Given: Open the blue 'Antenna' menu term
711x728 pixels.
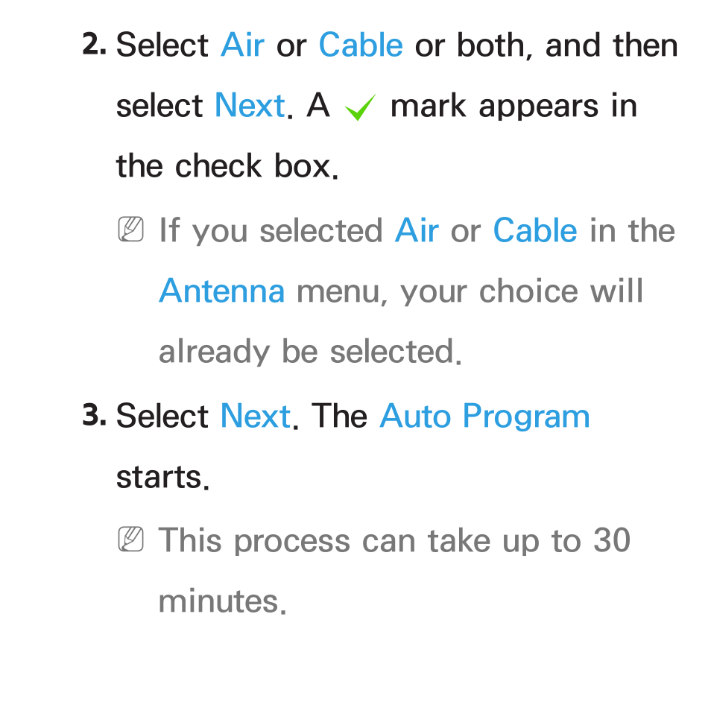Looking at the screenshot, I should click(222, 291).
